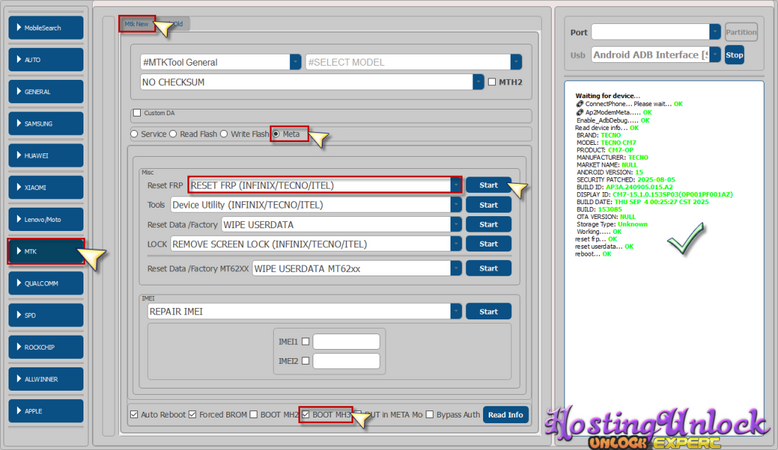Open the QUALCOMM sidebar module
The image size is (778, 450).
click(x=47, y=283)
